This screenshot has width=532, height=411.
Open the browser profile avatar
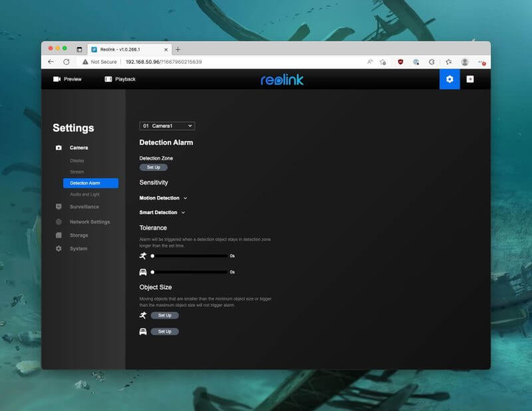[465, 62]
